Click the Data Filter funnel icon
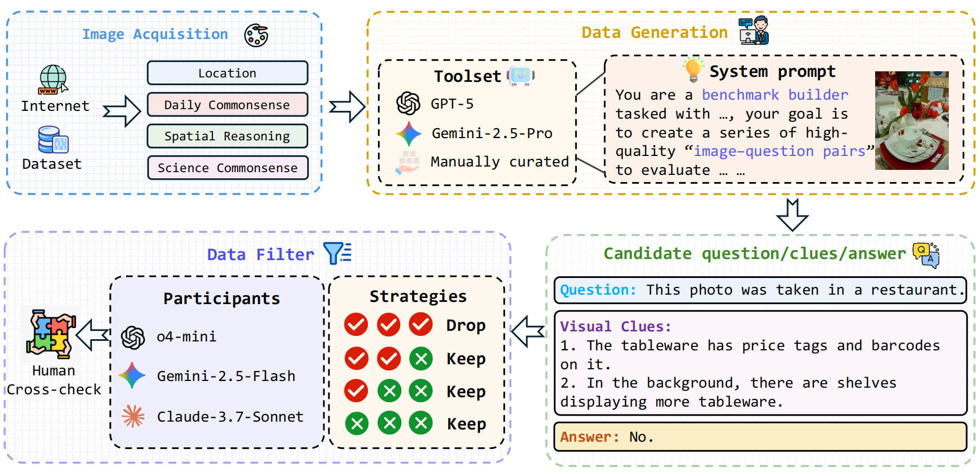The image size is (980, 474). click(x=337, y=253)
